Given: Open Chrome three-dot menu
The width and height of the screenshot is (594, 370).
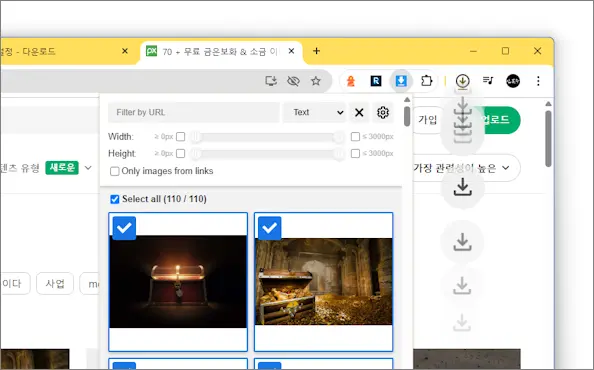Looking at the screenshot, I should [x=538, y=81].
